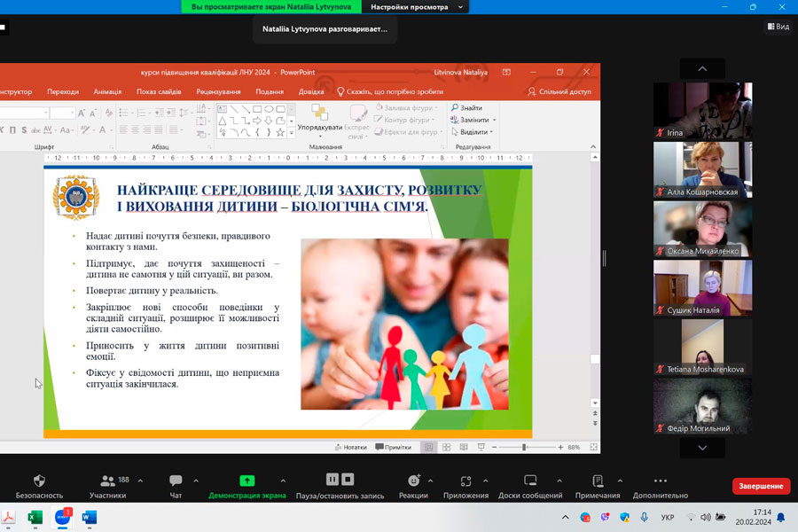The width and height of the screenshot is (798, 532).
Task: Click the green Демонстрация экрана share icon
Action: pos(246,481)
